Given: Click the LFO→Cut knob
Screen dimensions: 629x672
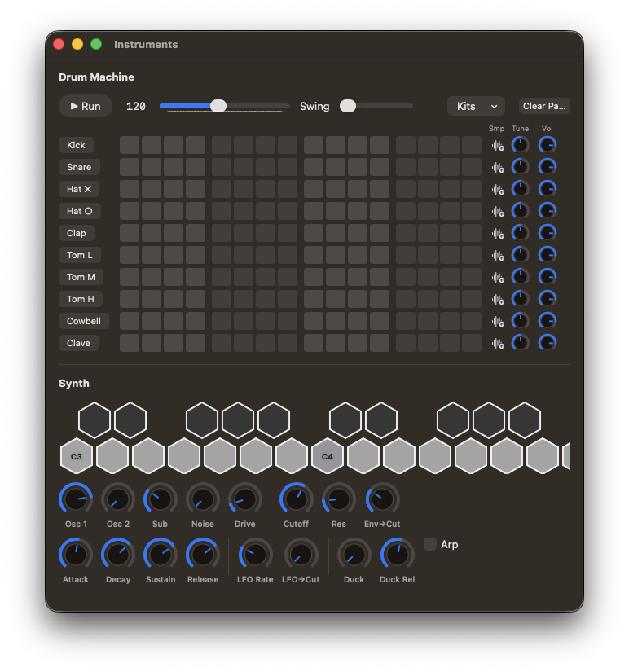Looking at the screenshot, I should pyautogui.click(x=301, y=555).
